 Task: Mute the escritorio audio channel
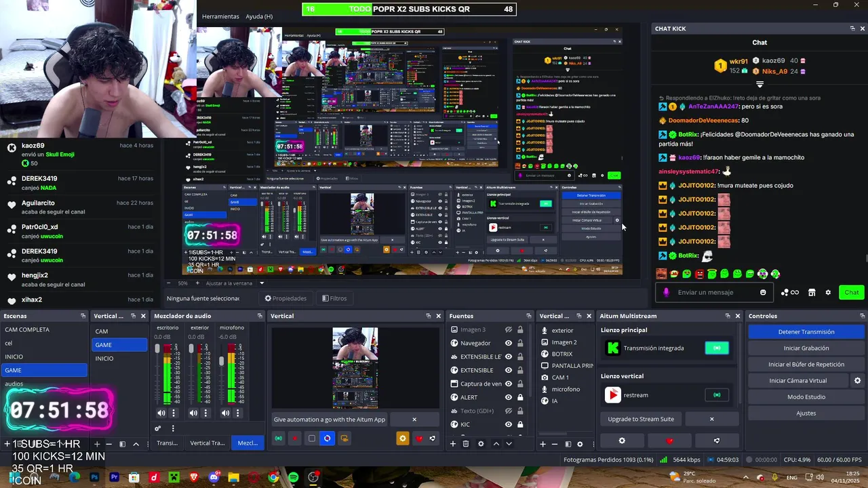click(x=161, y=413)
